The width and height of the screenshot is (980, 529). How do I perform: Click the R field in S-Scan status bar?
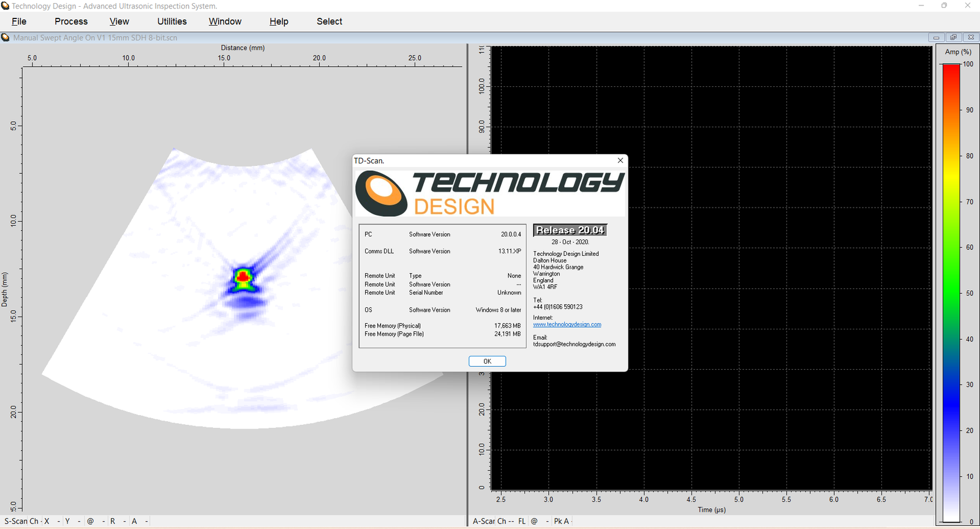(113, 521)
